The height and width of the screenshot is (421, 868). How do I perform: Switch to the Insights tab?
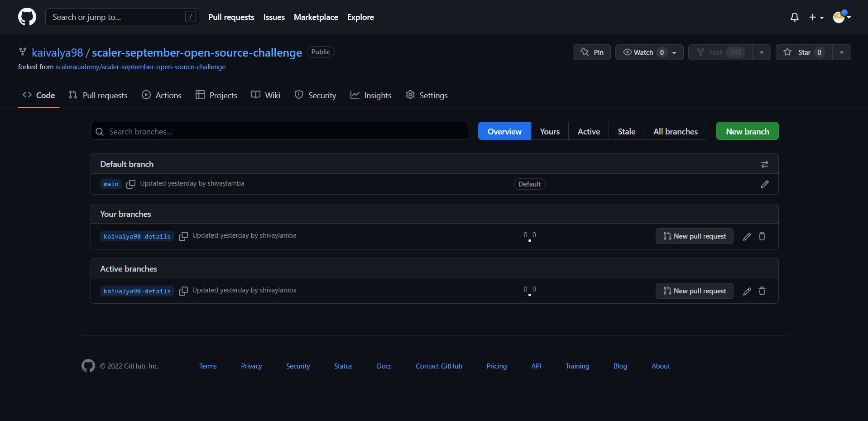tap(371, 96)
